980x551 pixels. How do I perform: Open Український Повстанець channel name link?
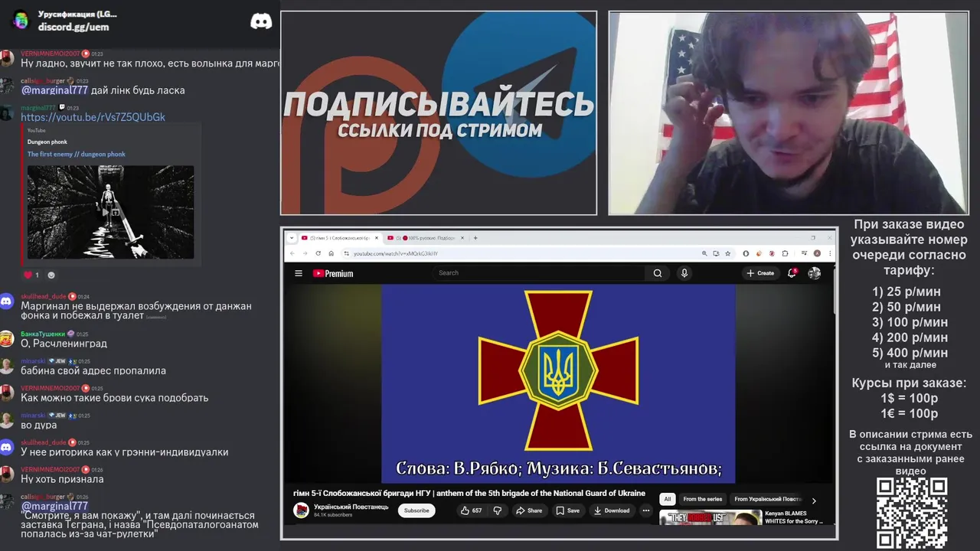pyautogui.click(x=351, y=507)
